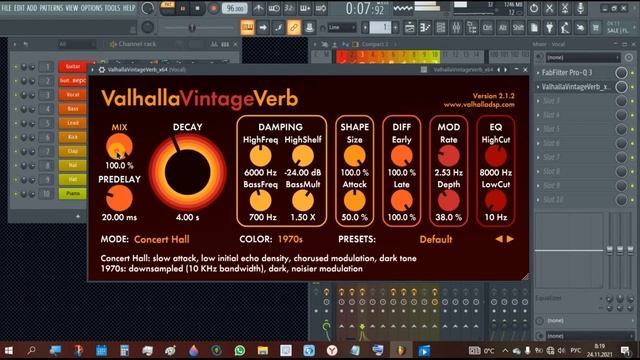
Task: Click the pause button in transport
Action: (x=182, y=8)
